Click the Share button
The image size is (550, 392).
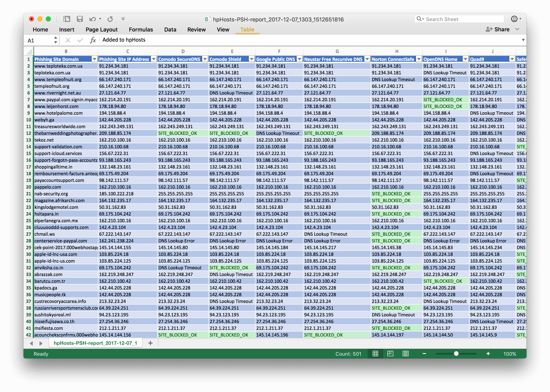tap(497, 29)
